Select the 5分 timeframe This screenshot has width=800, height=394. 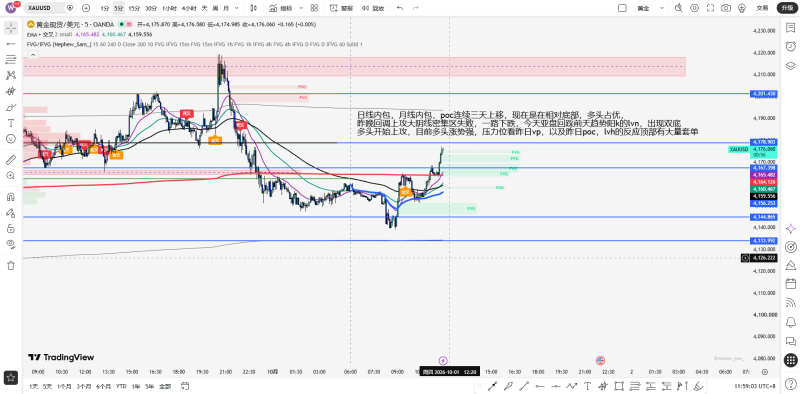[x=119, y=8]
